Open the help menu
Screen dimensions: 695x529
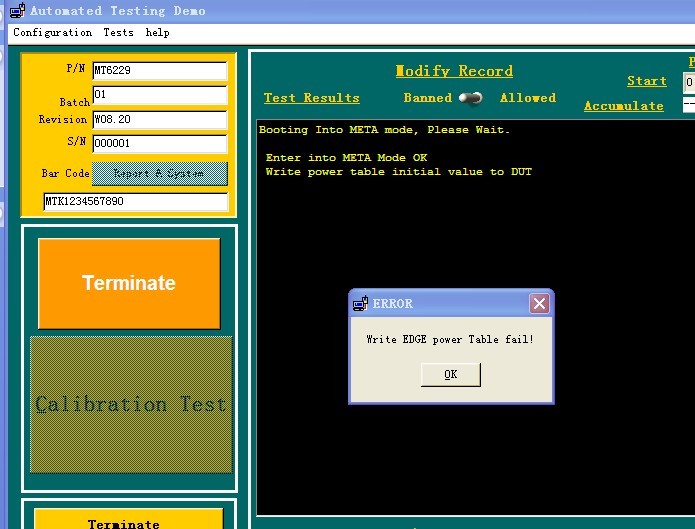point(157,33)
